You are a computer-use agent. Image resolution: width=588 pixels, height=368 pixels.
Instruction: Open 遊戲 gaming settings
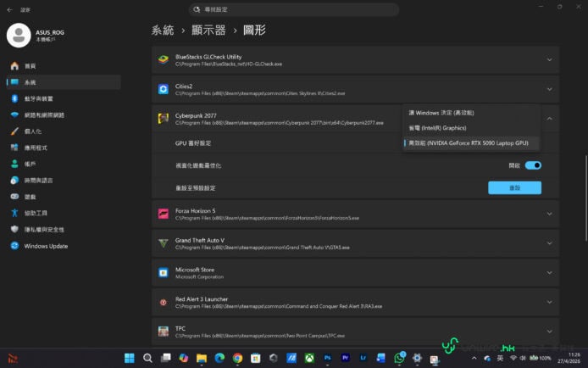click(64, 197)
